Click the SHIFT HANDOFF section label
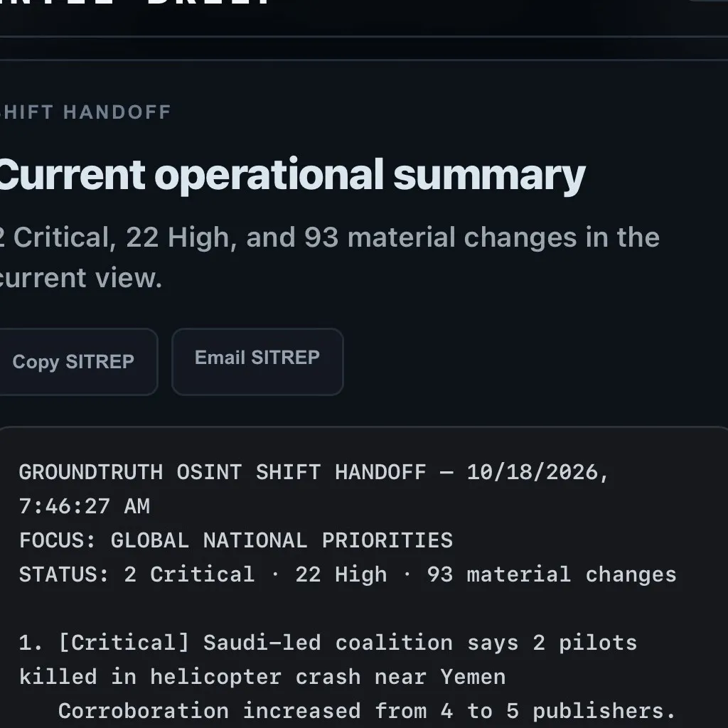The height and width of the screenshot is (728, 728). [85, 112]
